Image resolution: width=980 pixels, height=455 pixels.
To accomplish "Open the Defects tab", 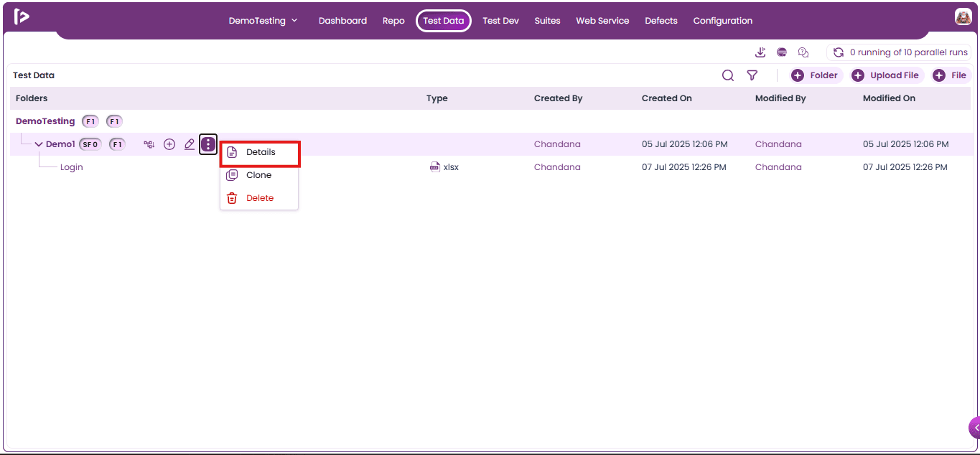I will [661, 21].
